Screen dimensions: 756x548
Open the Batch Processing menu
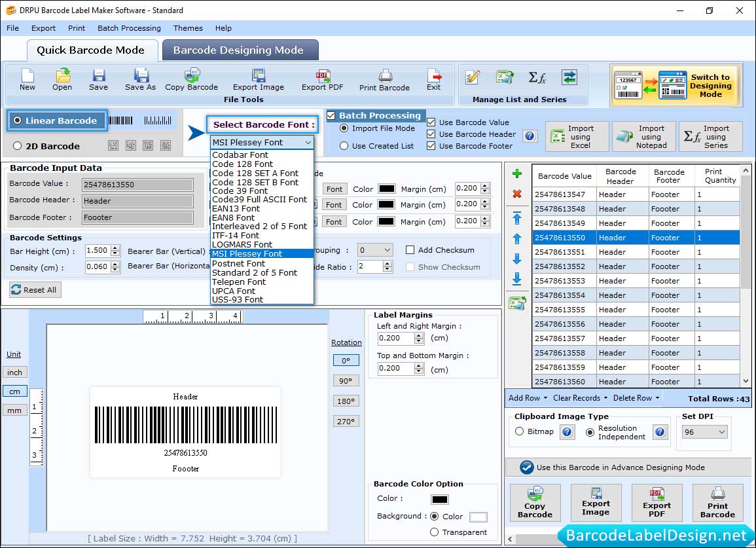[x=129, y=28]
